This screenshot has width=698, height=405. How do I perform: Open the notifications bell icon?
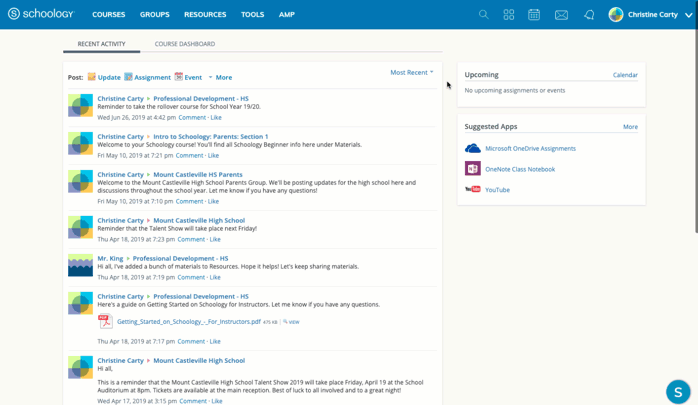point(589,15)
